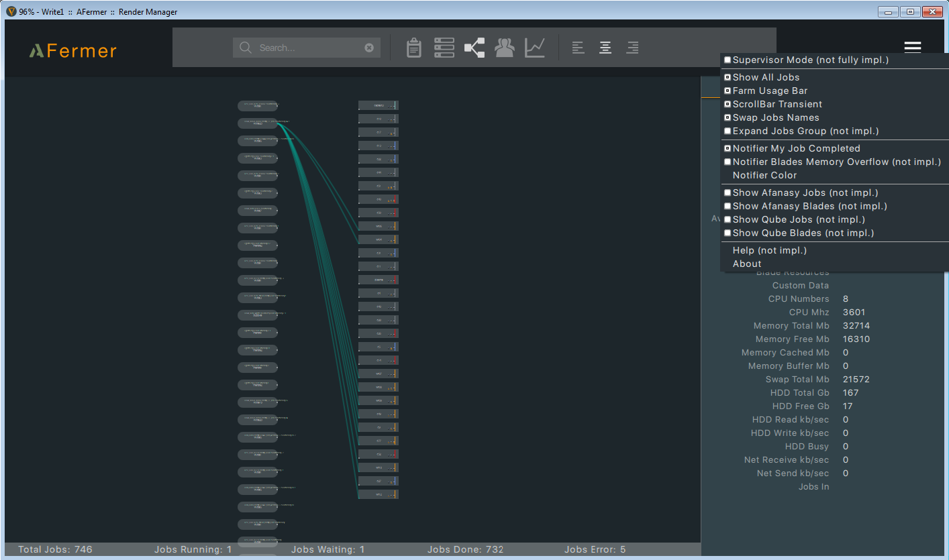Click 'Jobs Error: 5' status entry
Image resolution: width=949 pixels, height=560 pixels.
coord(595,549)
